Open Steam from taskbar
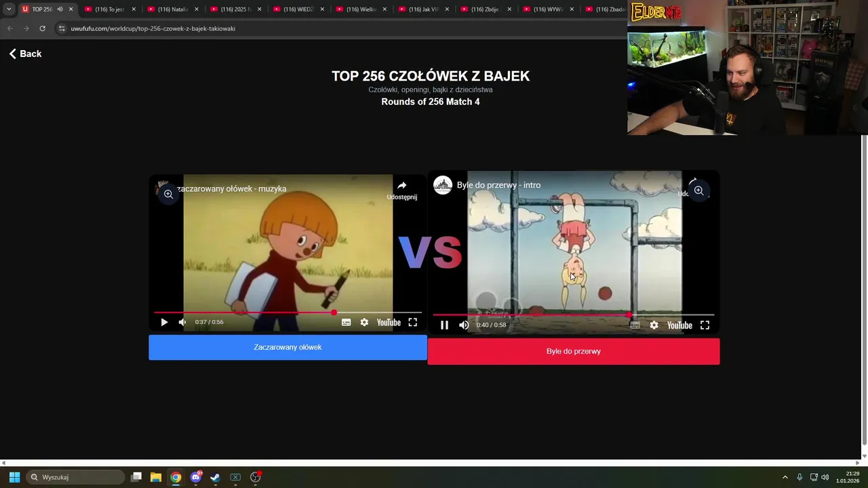Screen dimensions: 868x488 (216, 477)
